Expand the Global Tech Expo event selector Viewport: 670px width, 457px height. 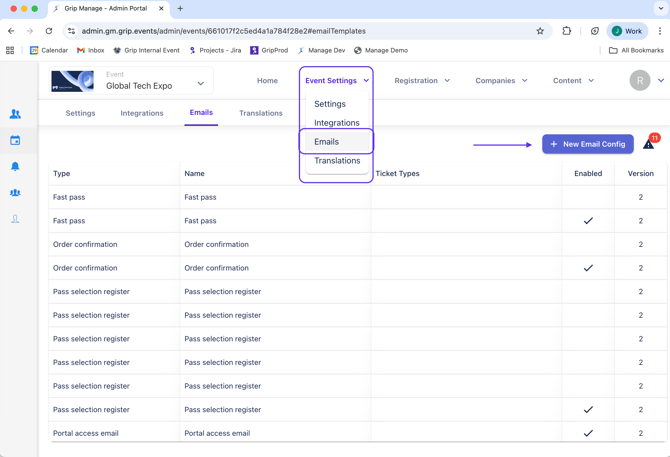[200, 83]
